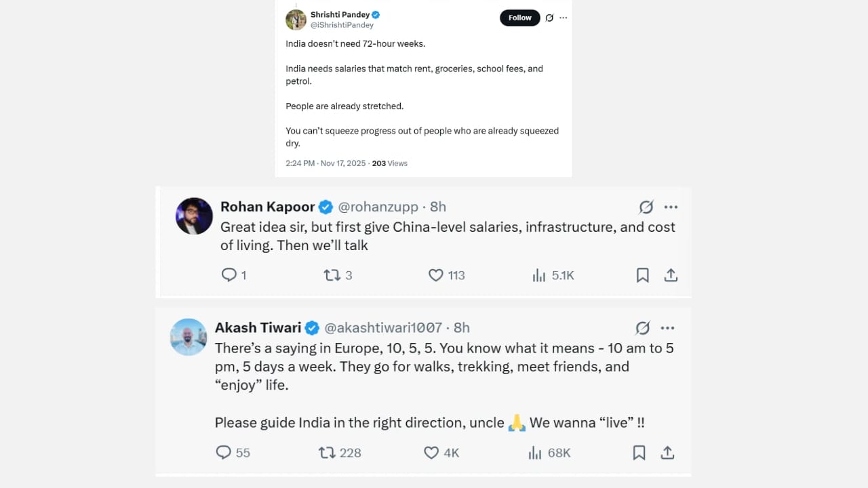Viewport: 868px width, 488px height.
Task: Reply to Akash Tiwari's tweet
Action: pyautogui.click(x=223, y=452)
